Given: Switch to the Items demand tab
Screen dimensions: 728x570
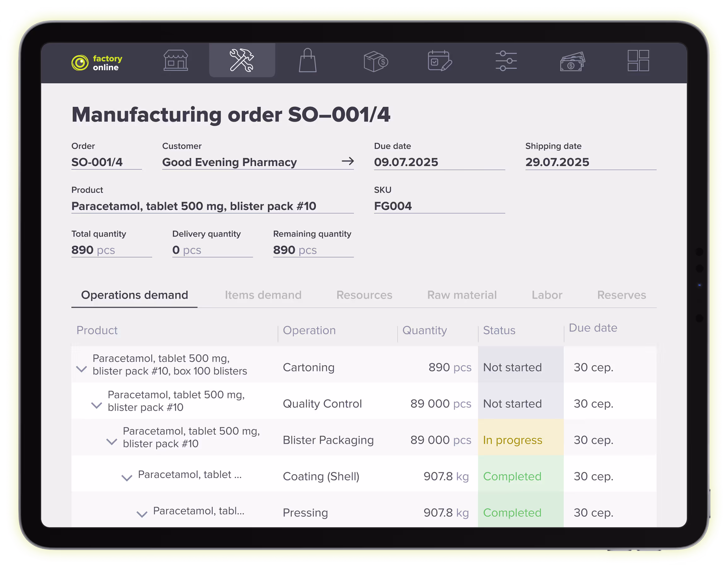Looking at the screenshot, I should [263, 295].
